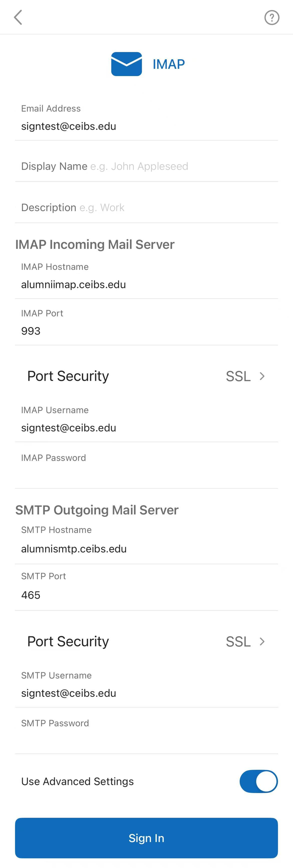Open IMAP Port Security SSL chevron

(x=262, y=376)
